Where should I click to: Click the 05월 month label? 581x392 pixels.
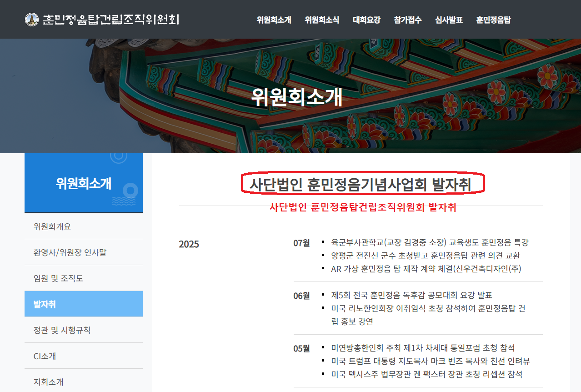click(x=301, y=348)
